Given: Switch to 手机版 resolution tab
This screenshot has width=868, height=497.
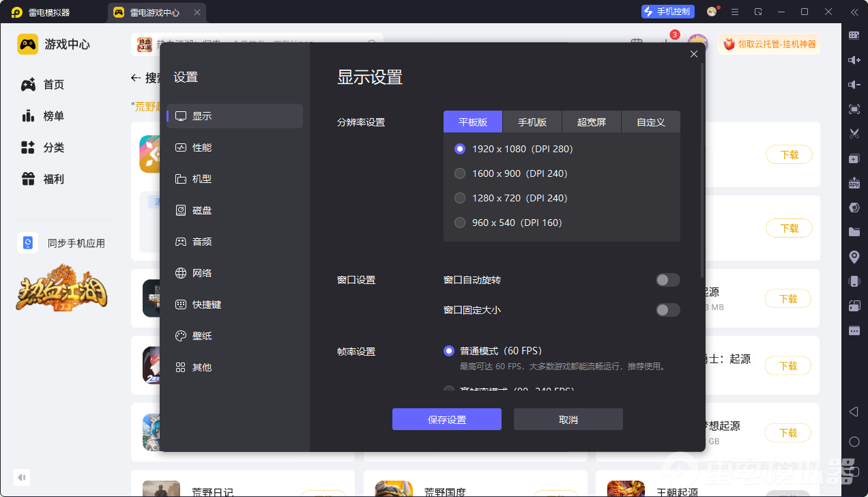Looking at the screenshot, I should (x=532, y=122).
